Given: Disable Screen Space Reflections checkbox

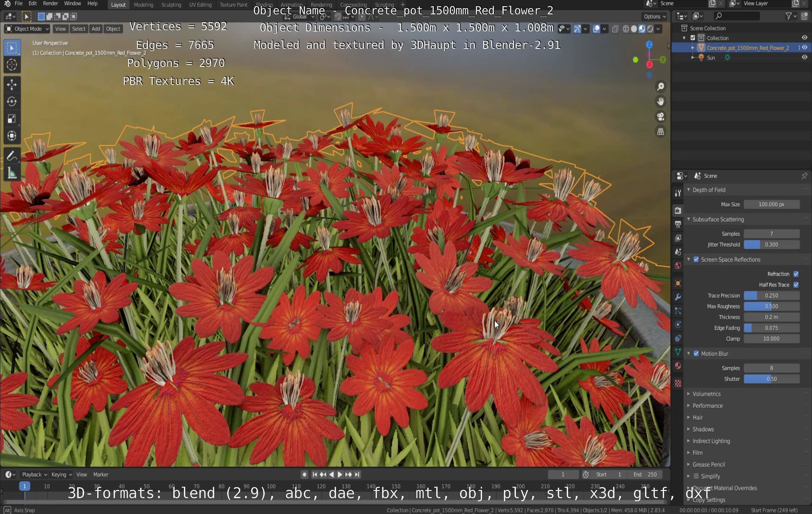Looking at the screenshot, I should click(696, 260).
